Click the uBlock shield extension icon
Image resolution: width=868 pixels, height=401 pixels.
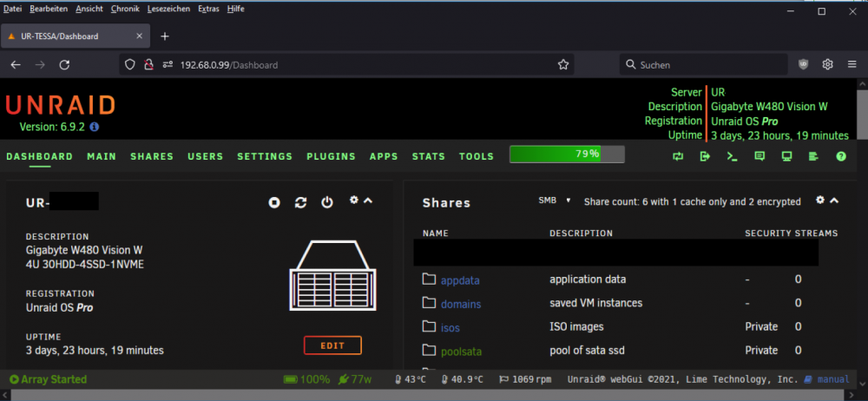[803, 65]
